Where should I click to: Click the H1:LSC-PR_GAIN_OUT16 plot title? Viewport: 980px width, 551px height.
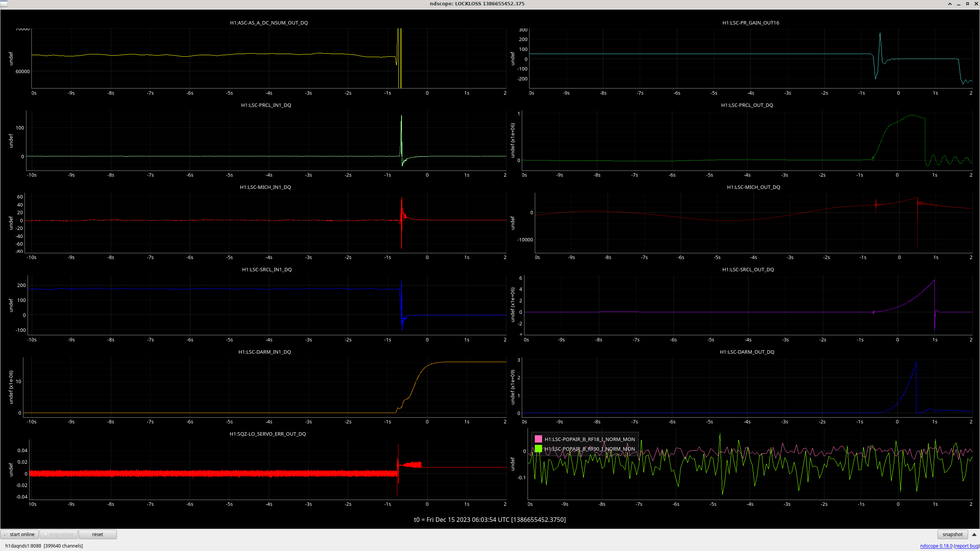(x=750, y=23)
